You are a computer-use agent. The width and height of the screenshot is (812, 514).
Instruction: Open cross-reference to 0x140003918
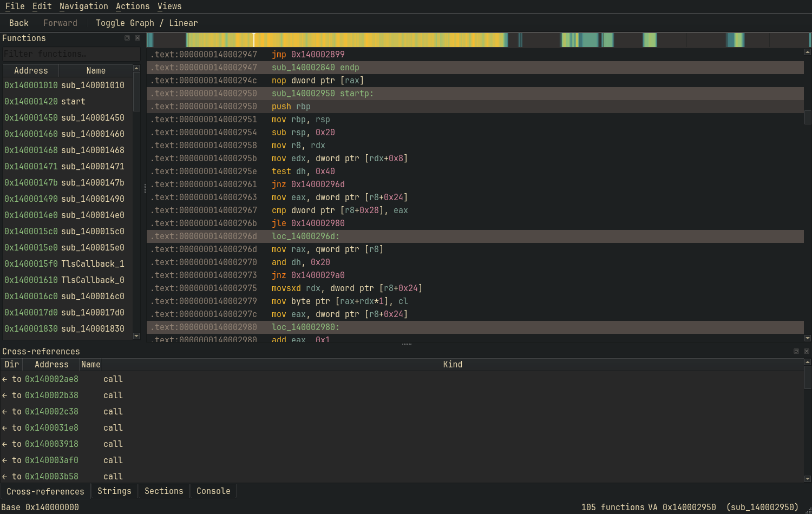pos(402,444)
